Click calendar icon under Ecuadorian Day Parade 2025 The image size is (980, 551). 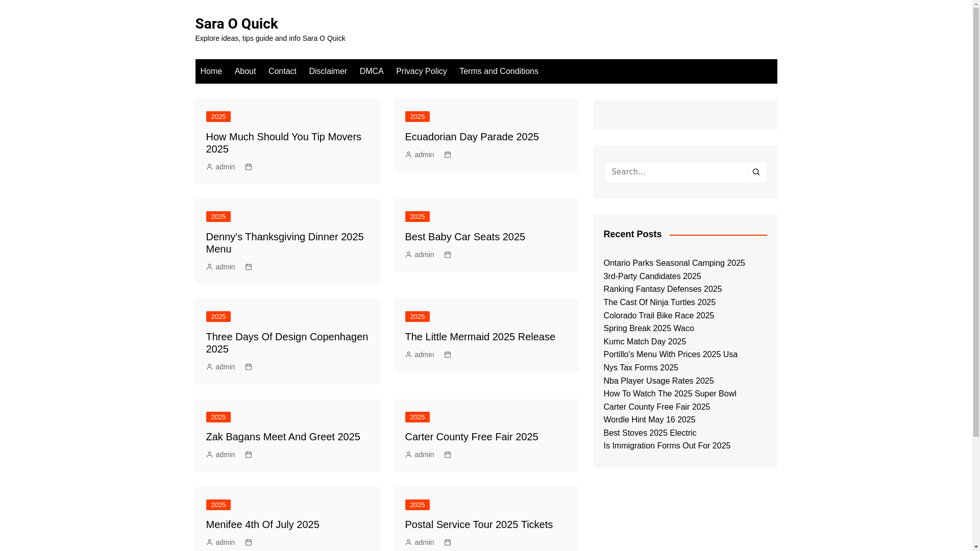click(x=448, y=155)
